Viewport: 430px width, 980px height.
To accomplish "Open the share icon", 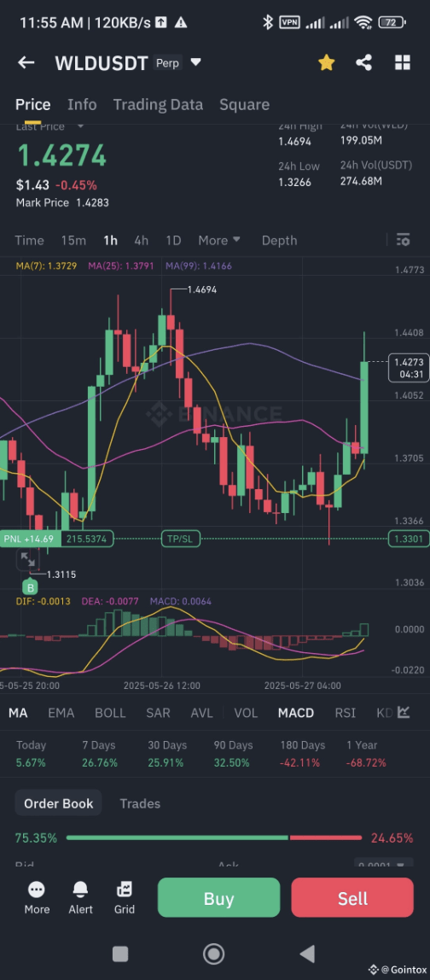I will (x=363, y=62).
